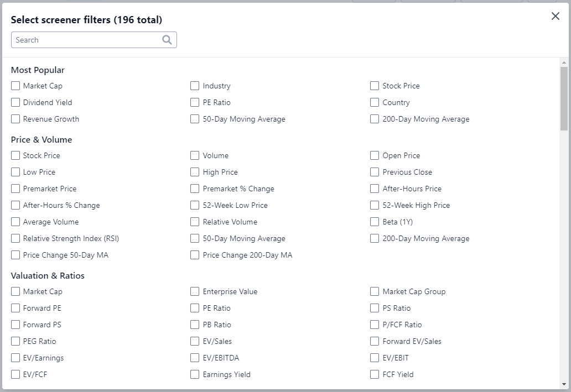Enable the Revenue Growth filter

click(x=15, y=119)
